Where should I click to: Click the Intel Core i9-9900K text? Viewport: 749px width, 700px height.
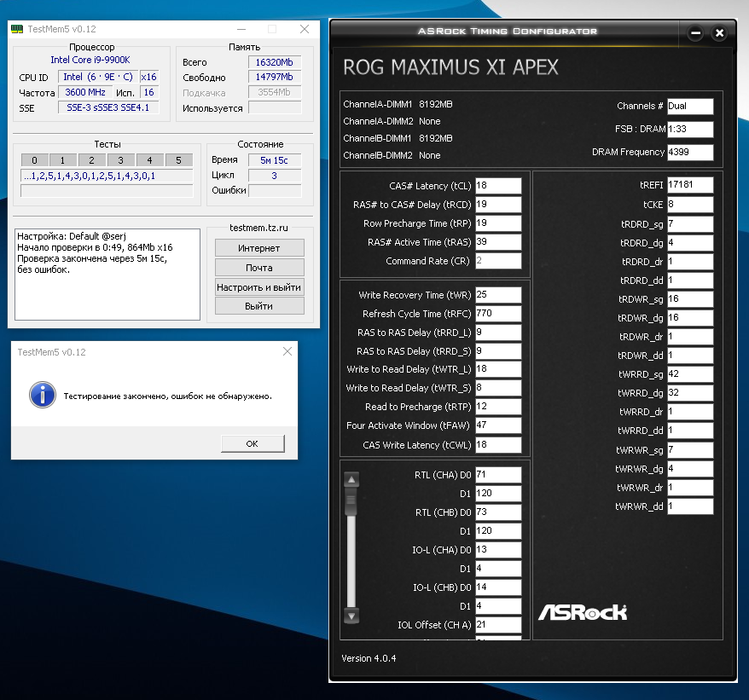90,60
